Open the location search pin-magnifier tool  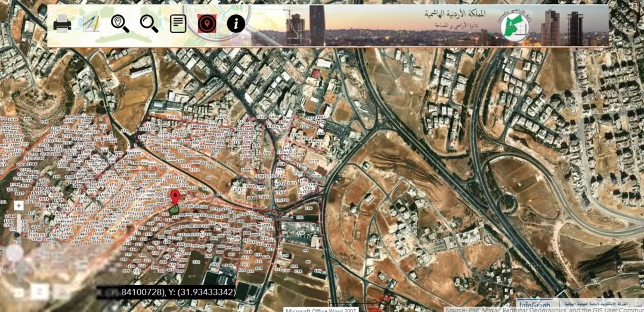point(120,24)
